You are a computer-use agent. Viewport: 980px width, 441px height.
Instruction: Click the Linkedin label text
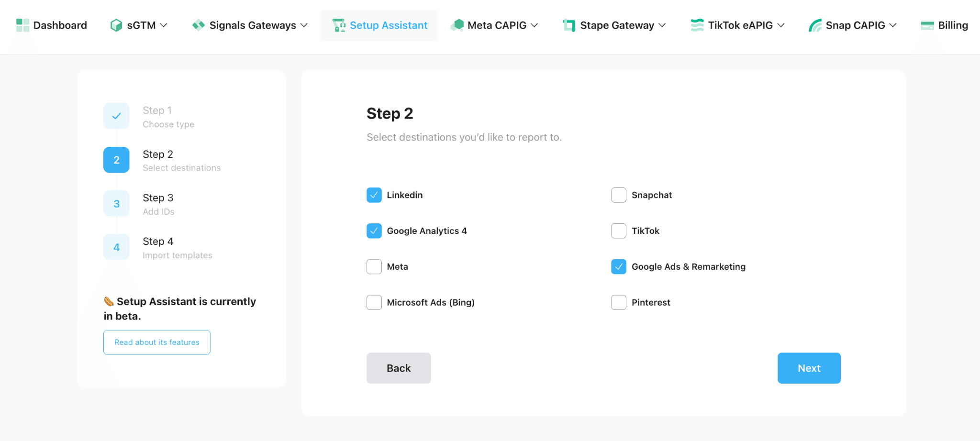(x=405, y=195)
